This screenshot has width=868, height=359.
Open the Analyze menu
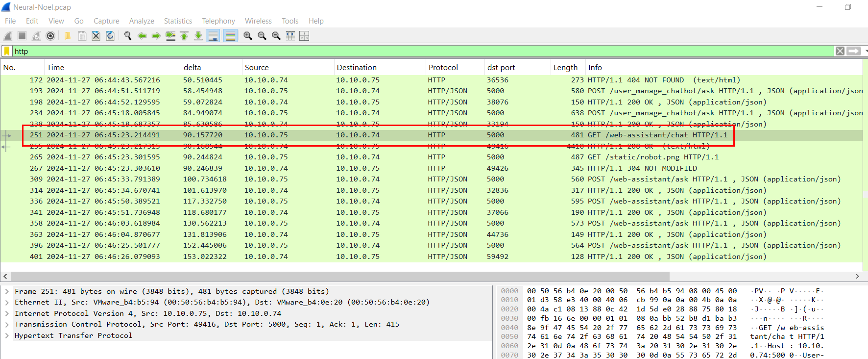click(x=142, y=21)
